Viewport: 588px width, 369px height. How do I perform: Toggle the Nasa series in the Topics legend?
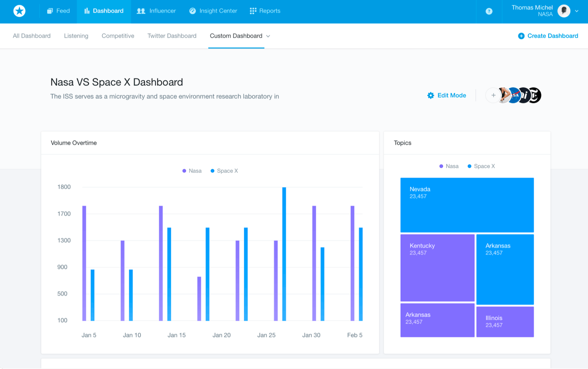pyautogui.click(x=449, y=166)
